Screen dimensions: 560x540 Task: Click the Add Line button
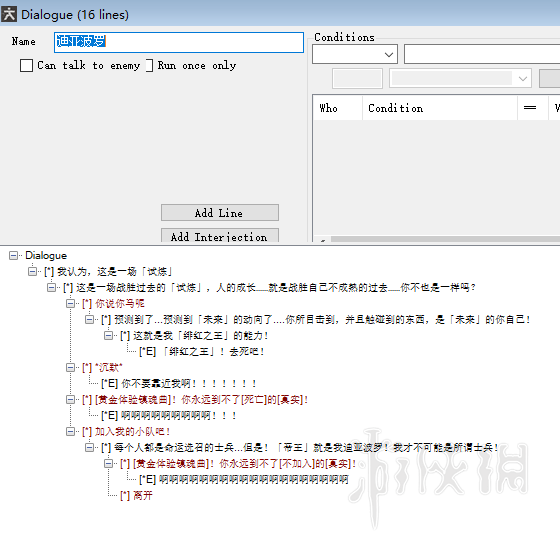pyautogui.click(x=220, y=213)
